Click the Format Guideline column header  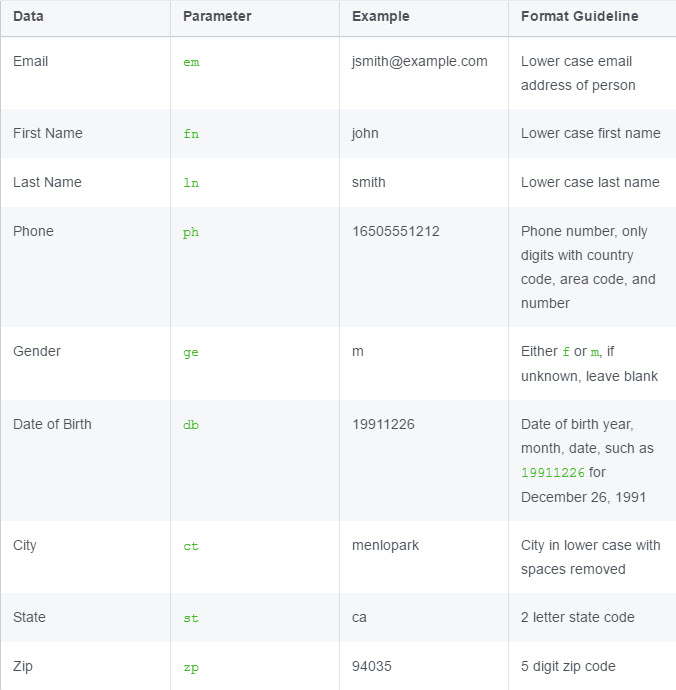[580, 16]
